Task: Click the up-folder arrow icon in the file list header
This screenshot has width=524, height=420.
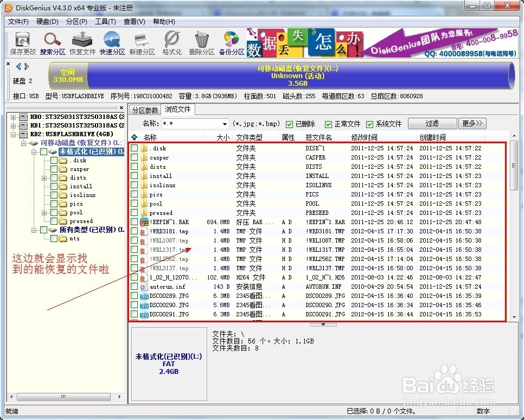Action: coord(135,137)
